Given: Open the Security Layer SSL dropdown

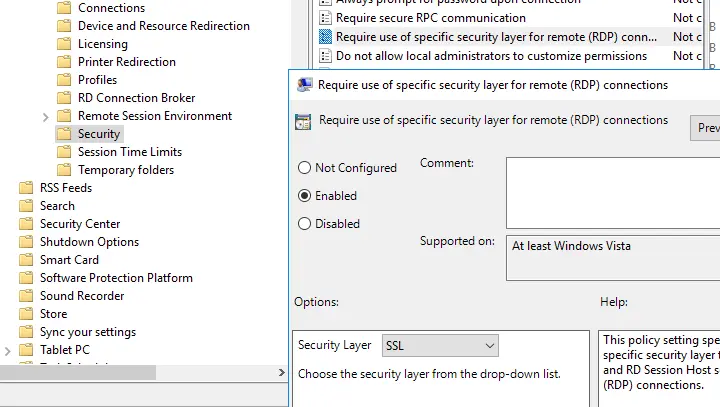Looking at the screenshot, I should [x=440, y=345].
